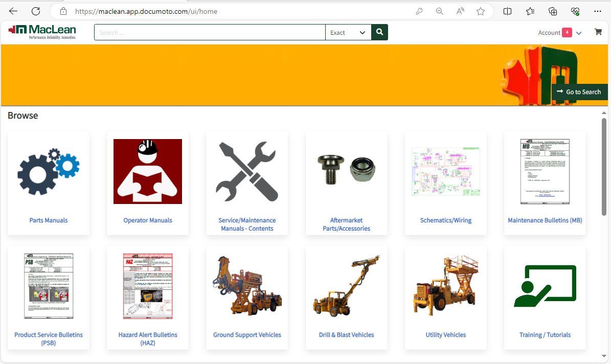Click the Drill & Blast Vehicles image
The image size is (611, 364).
pyautogui.click(x=346, y=286)
